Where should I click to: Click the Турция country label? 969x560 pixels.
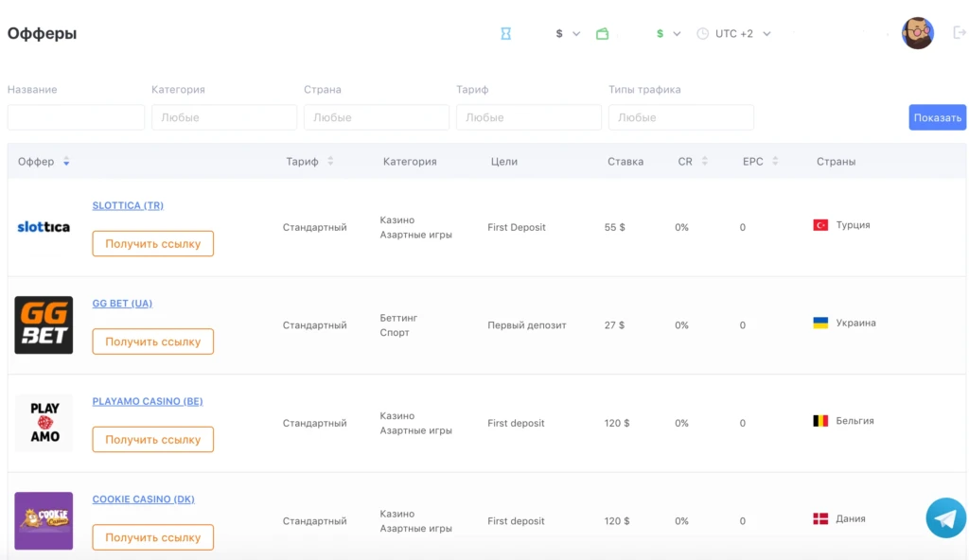(853, 225)
